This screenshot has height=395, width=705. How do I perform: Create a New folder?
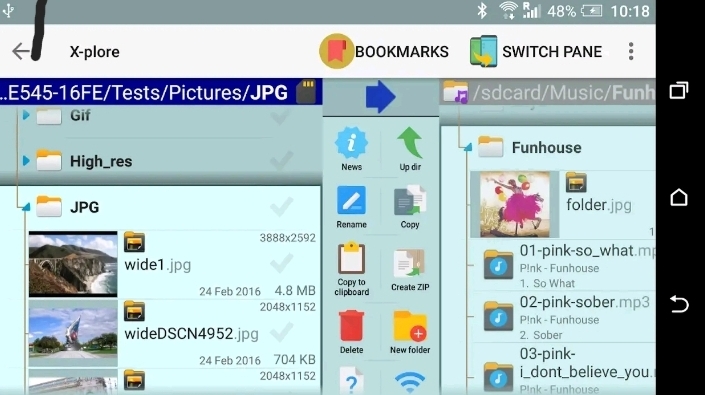pyautogui.click(x=410, y=332)
